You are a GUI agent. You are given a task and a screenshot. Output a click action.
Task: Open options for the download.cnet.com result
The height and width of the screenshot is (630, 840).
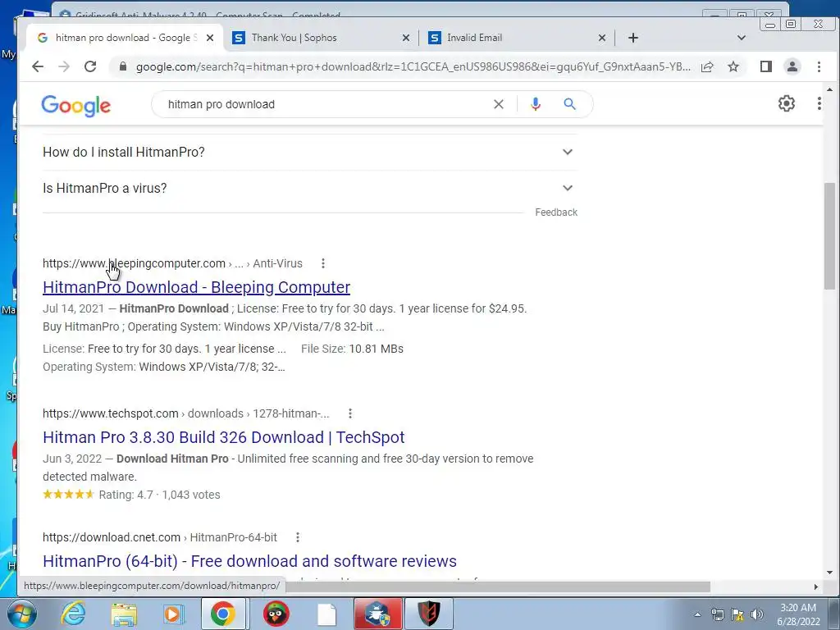tap(297, 536)
